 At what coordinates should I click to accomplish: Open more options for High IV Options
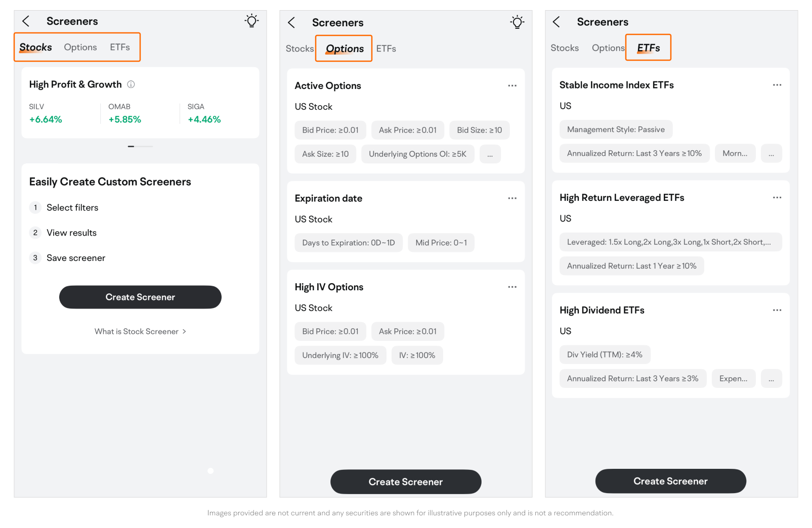512,287
